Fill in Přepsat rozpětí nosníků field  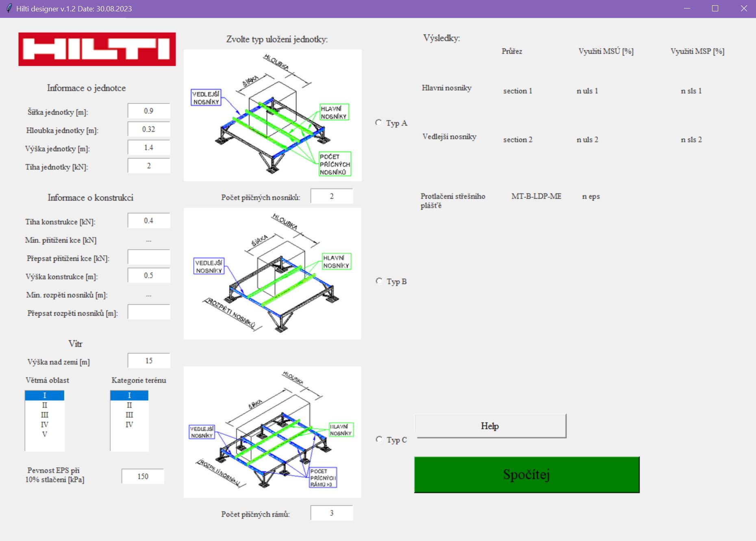(x=148, y=312)
